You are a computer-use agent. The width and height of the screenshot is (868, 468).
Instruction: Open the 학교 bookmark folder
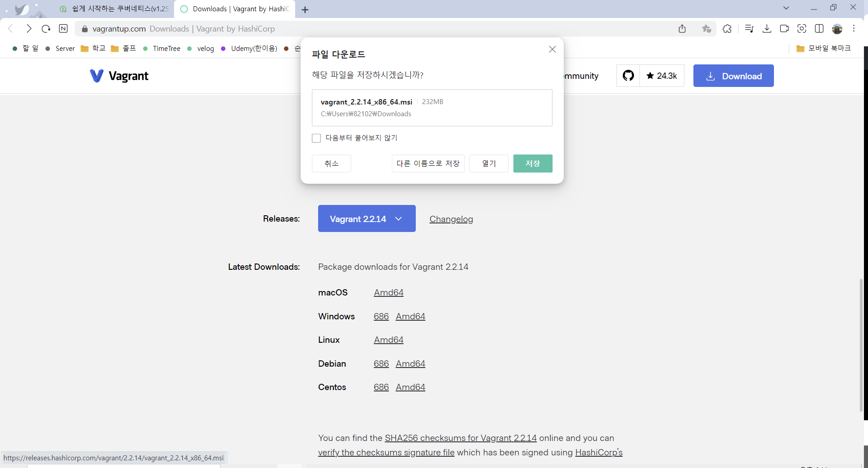pos(93,48)
